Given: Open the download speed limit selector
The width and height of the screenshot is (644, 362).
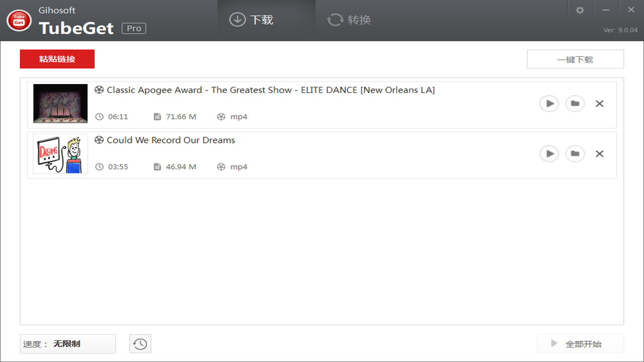Looking at the screenshot, I should point(67,343).
